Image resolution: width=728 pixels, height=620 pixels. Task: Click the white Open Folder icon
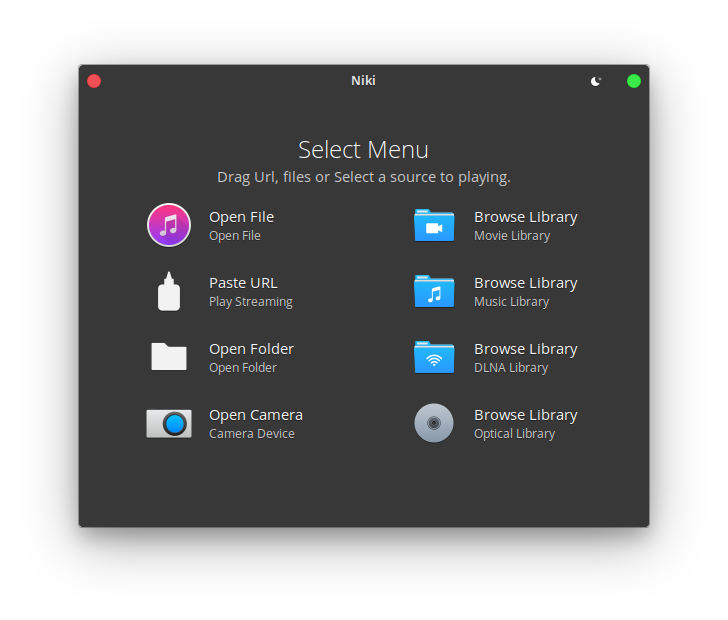pyautogui.click(x=169, y=357)
